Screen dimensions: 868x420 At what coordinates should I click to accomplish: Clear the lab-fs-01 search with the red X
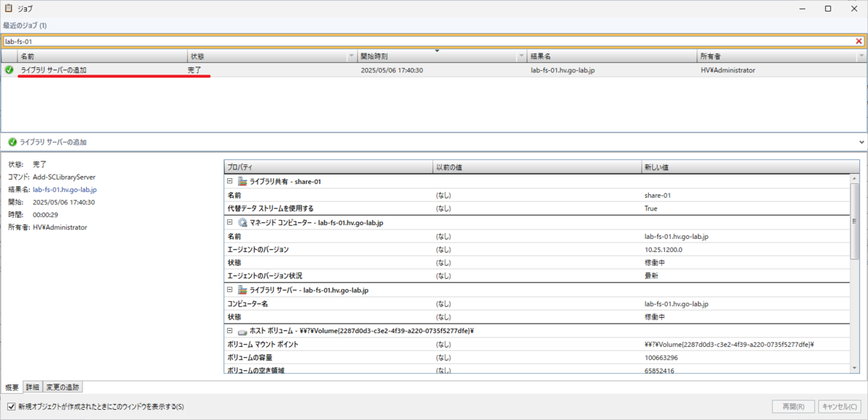[859, 41]
